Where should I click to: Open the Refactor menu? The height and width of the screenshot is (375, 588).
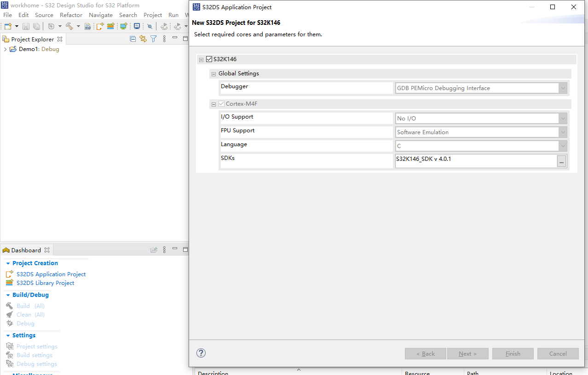(71, 15)
